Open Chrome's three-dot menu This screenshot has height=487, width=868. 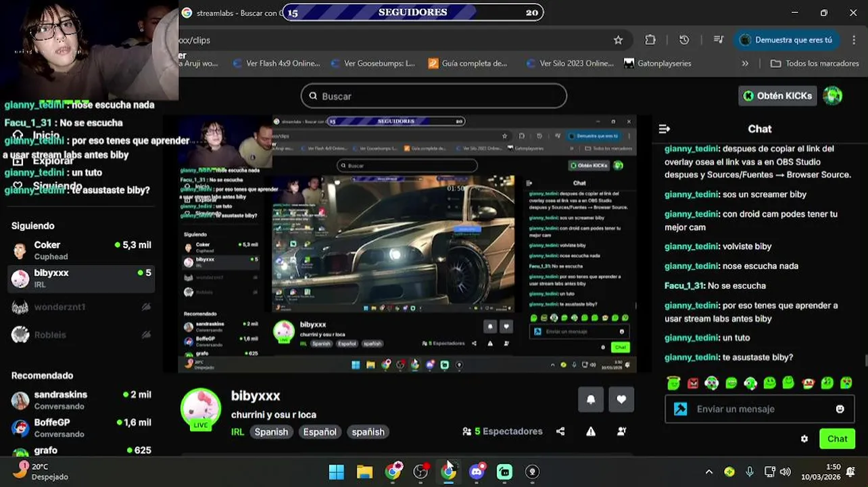pos(854,40)
